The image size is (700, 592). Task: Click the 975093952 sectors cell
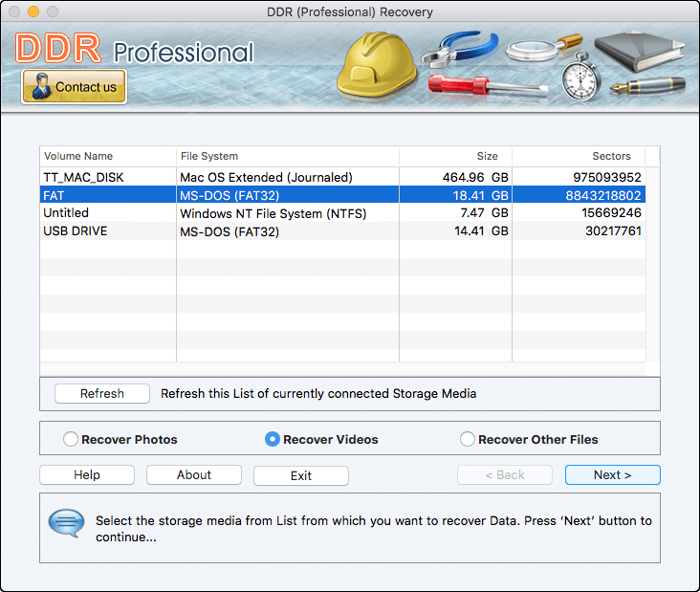pyautogui.click(x=579, y=177)
